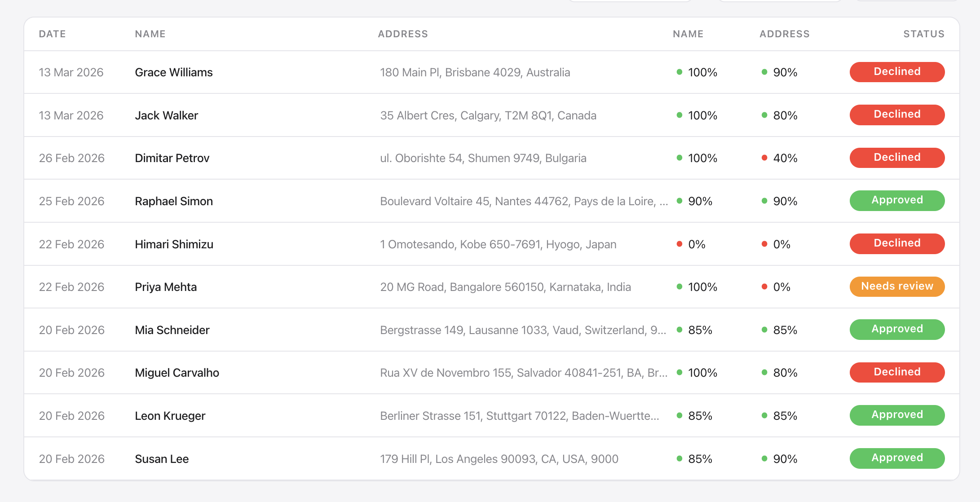
Task: Click the truncated Rua XV de Novembro address
Action: (524, 373)
